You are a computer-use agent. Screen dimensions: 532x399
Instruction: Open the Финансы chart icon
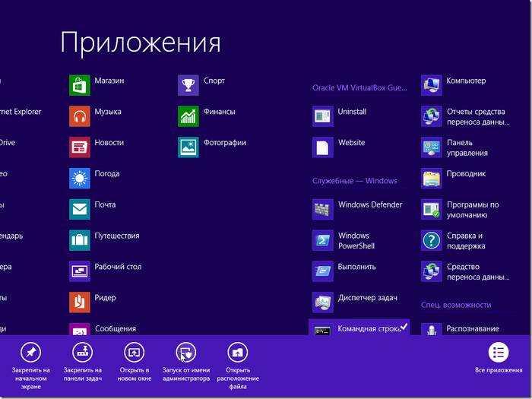[x=188, y=116]
